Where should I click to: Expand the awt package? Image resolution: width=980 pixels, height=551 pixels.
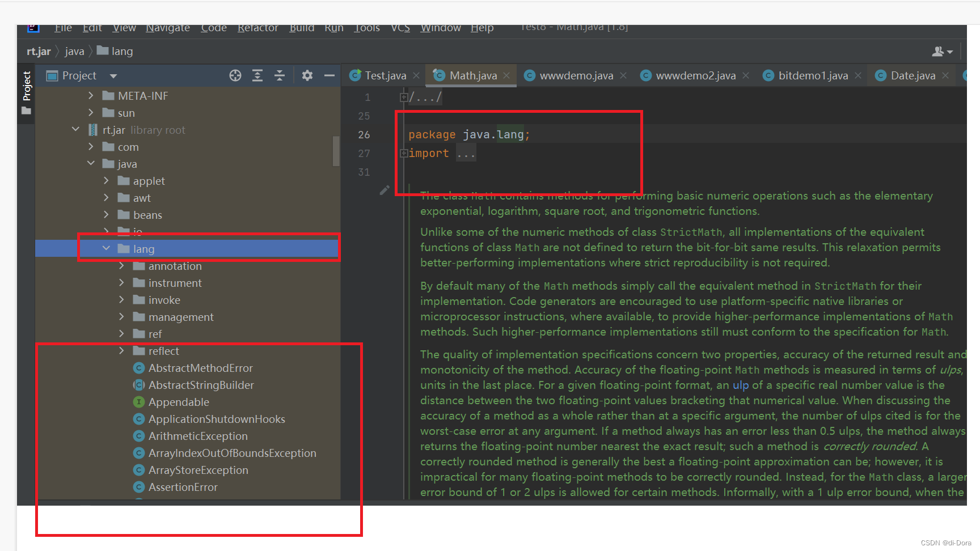click(x=106, y=198)
